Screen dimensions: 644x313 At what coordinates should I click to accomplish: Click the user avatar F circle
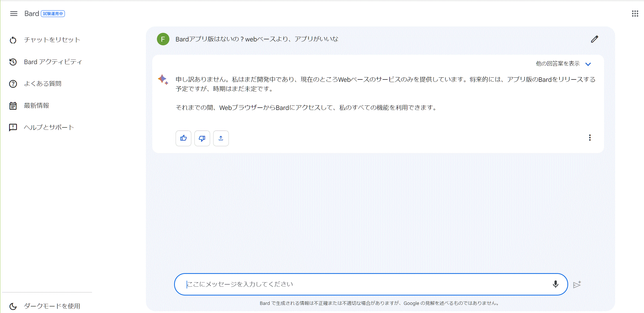[x=163, y=39]
